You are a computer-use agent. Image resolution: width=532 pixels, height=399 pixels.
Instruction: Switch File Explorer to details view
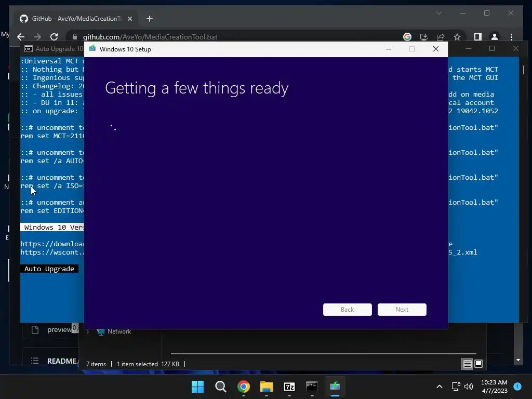coord(467,364)
